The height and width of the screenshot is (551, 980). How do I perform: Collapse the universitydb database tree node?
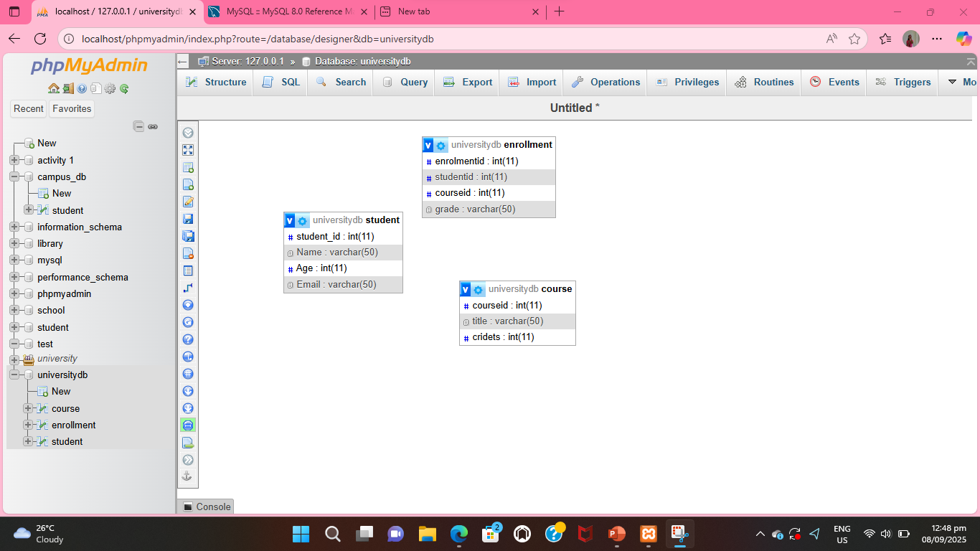tap(14, 375)
